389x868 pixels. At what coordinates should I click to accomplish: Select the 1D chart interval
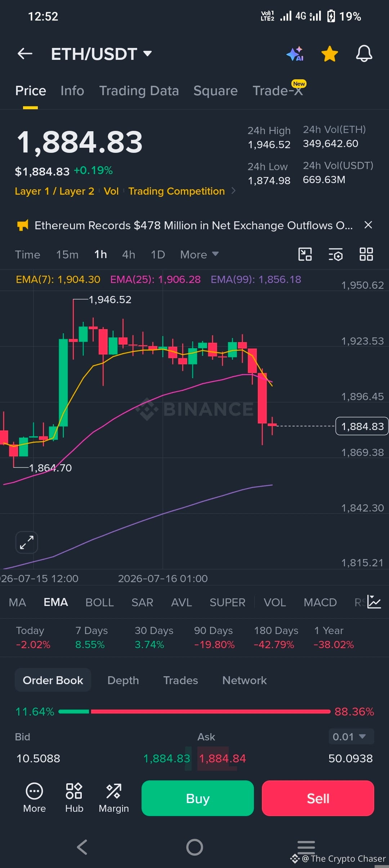[158, 254]
